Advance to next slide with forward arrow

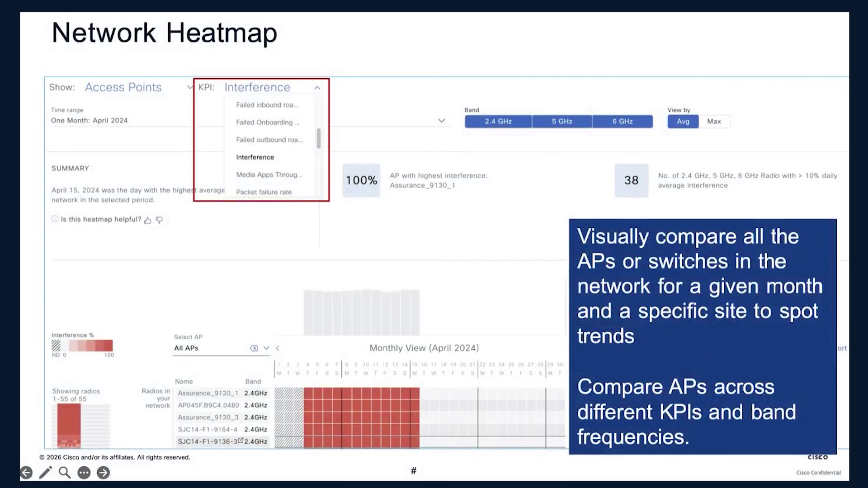tap(104, 473)
